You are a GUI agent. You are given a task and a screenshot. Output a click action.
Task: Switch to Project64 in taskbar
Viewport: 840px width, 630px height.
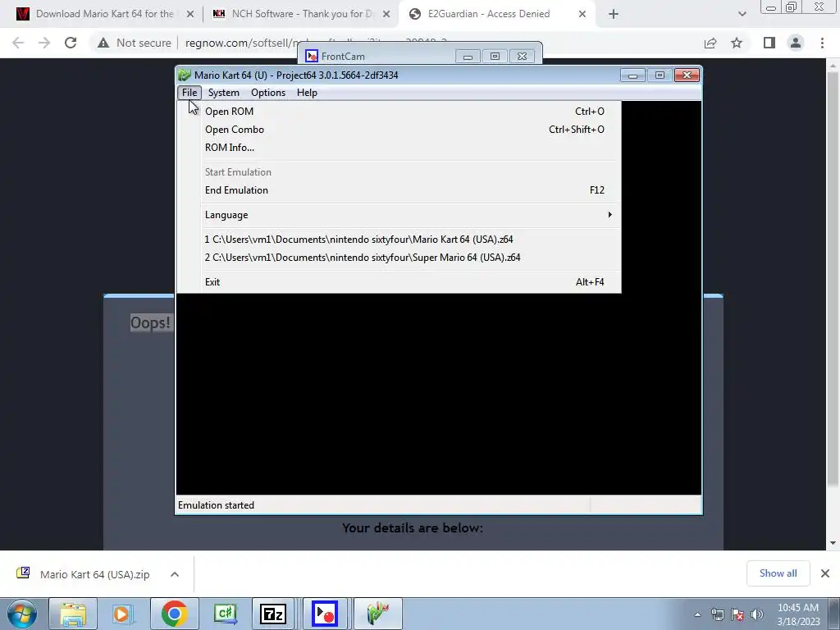(x=377, y=614)
